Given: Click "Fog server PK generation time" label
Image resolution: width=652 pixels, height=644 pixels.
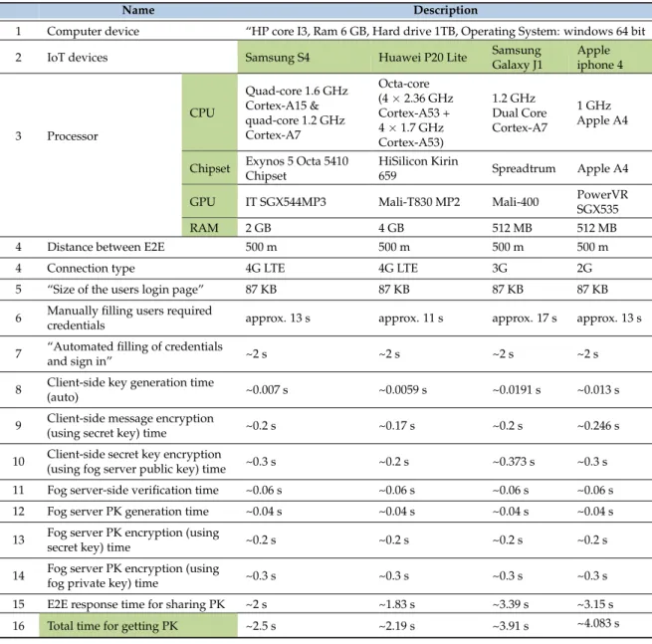Looking at the screenshot, I should [127, 512].
